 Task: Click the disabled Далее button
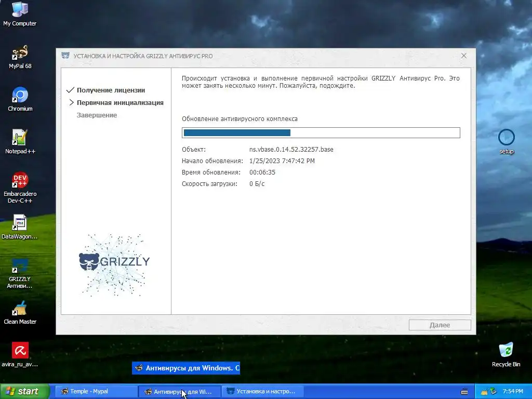pyautogui.click(x=440, y=325)
